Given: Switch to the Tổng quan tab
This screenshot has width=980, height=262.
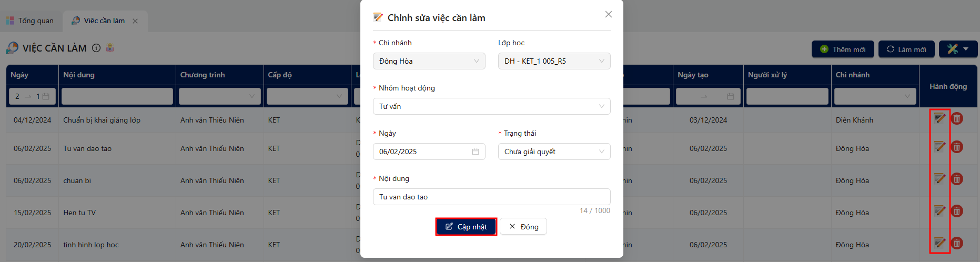Looking at the screenshot, I should [30, 21].
